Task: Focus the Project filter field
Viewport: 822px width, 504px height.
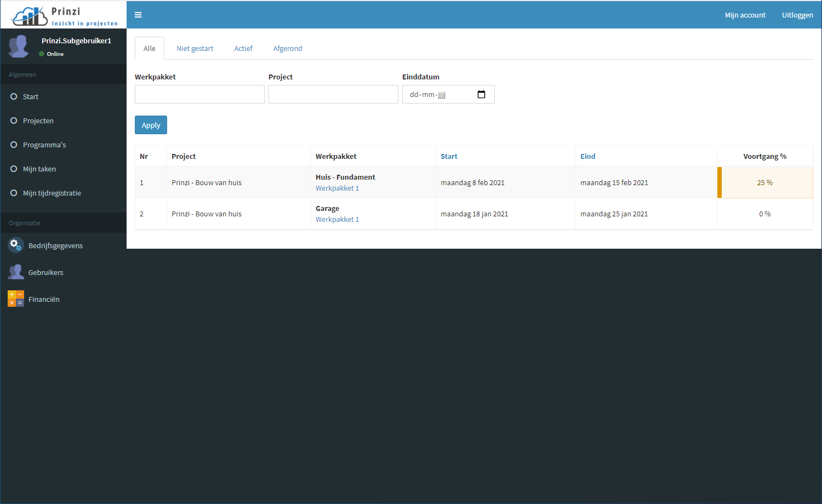Action: [x=333, y=94]
